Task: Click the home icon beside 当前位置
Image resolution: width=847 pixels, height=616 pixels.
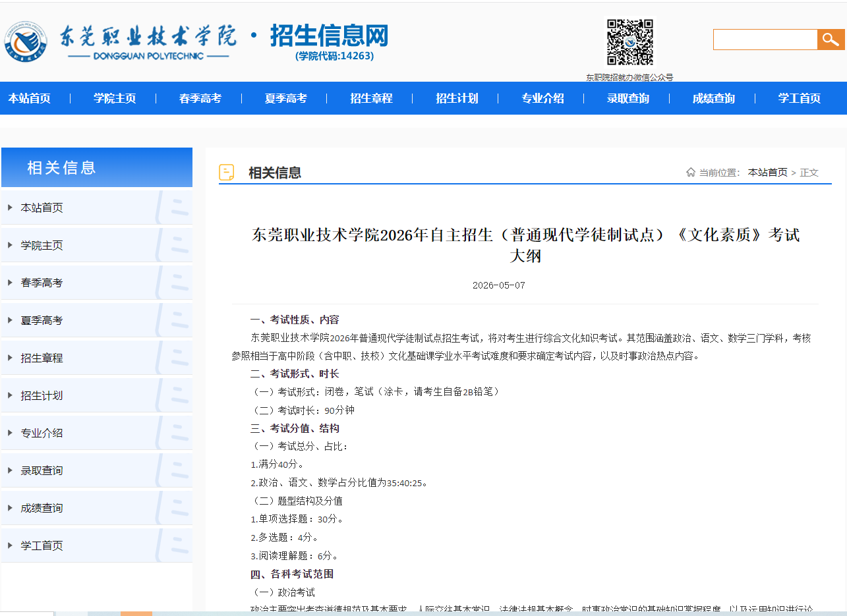Action: tap(691, 173)
